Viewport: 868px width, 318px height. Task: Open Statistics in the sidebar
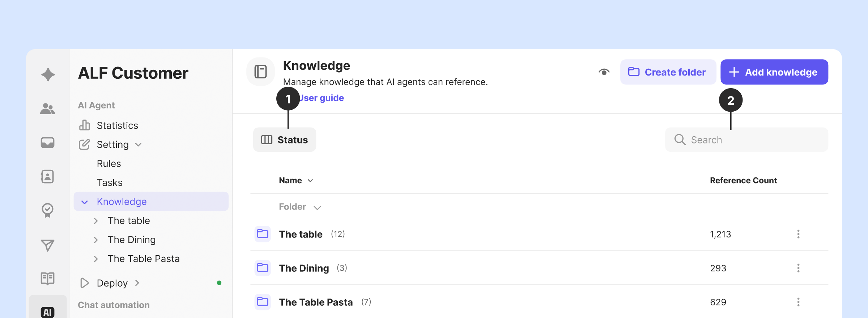click(117, 125)
